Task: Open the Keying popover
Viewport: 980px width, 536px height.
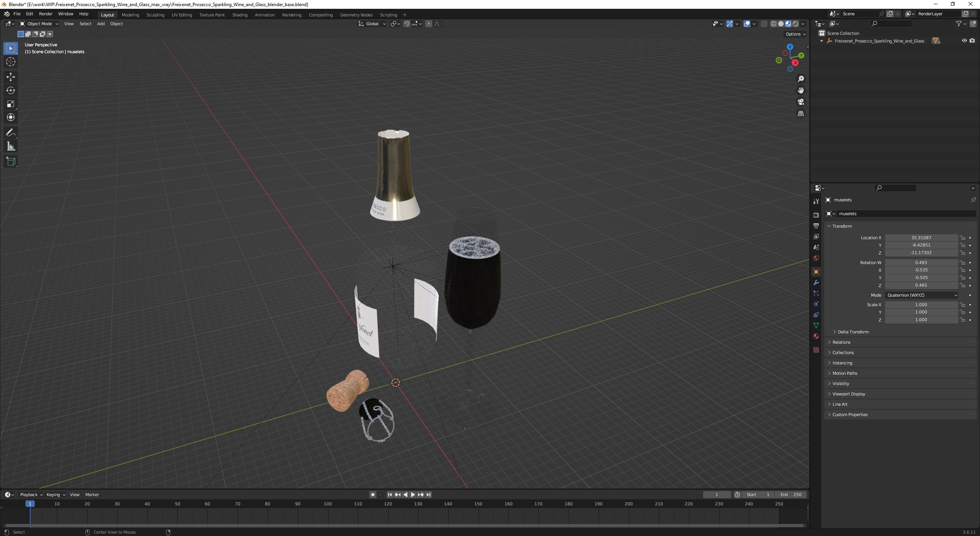Action: tap(56, 495)
